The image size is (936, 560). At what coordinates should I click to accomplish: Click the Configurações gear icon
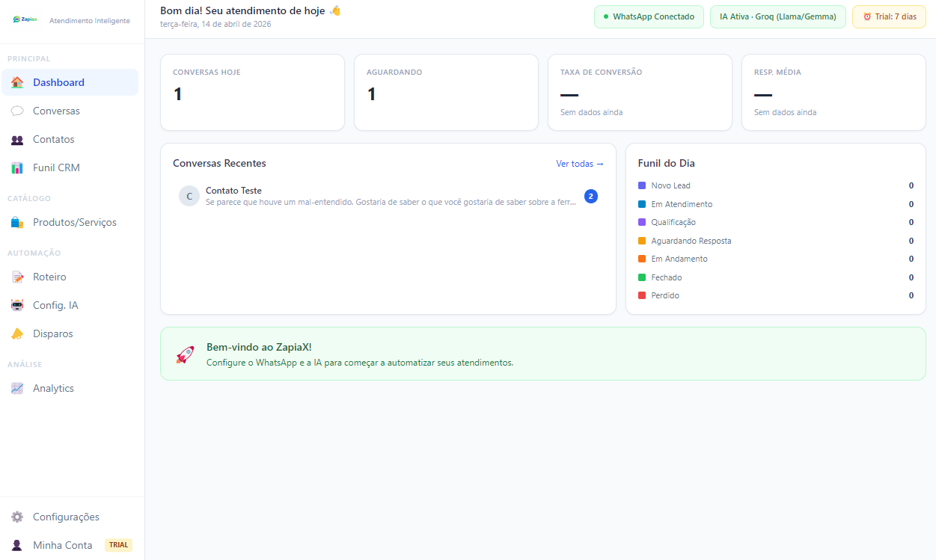[x=17, y=517]
